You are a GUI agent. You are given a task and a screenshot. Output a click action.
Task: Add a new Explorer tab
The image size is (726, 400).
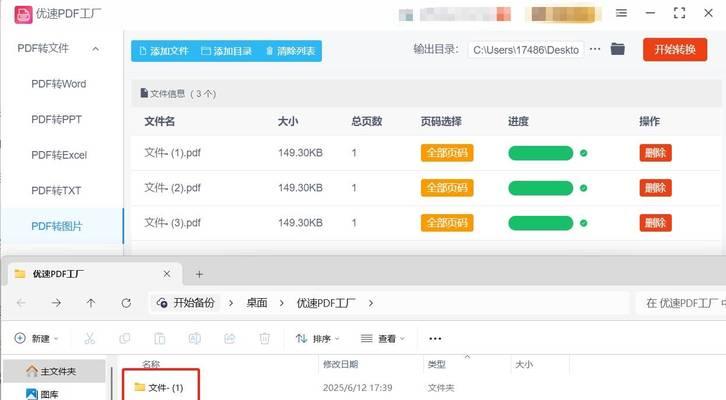pos(199,275)
